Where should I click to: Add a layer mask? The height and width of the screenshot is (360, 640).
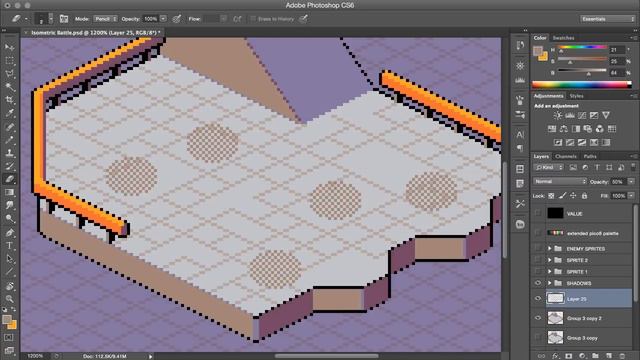point(569,356)
